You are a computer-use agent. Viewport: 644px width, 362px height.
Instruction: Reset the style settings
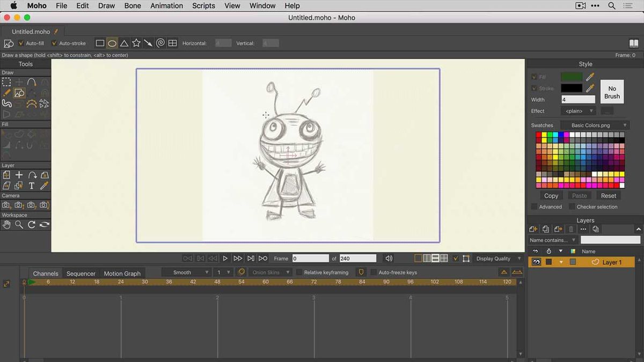coord(609,195)
